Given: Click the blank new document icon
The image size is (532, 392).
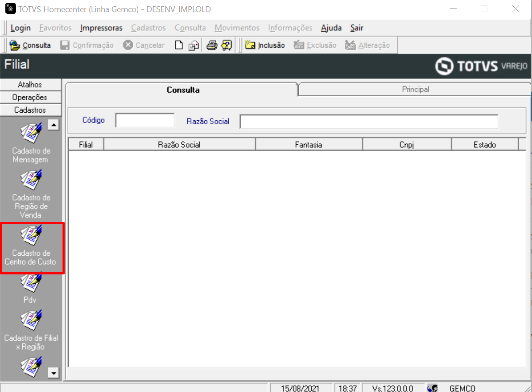Looking at the screenshot, I should [x=179, y=45].
